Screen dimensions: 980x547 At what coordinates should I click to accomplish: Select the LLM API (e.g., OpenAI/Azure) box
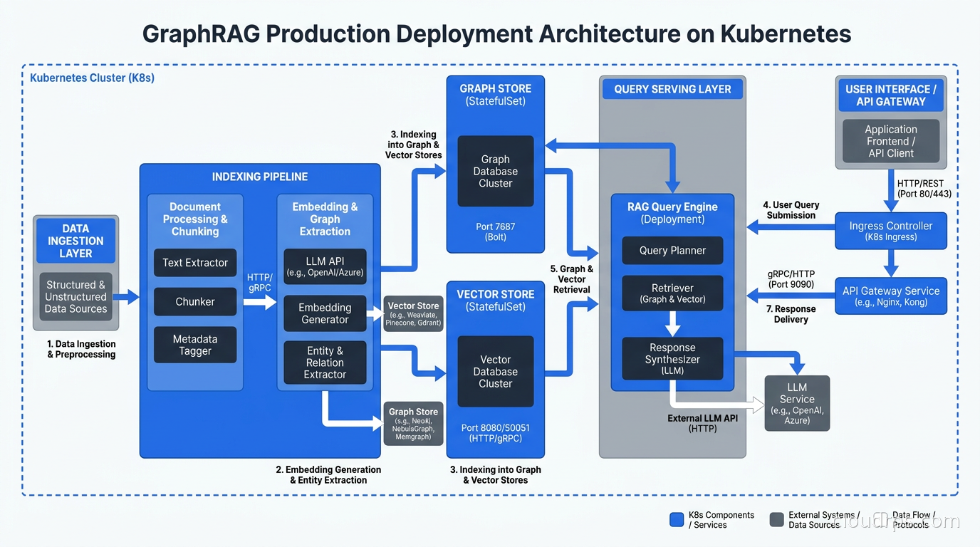click(x=325, y=266)
